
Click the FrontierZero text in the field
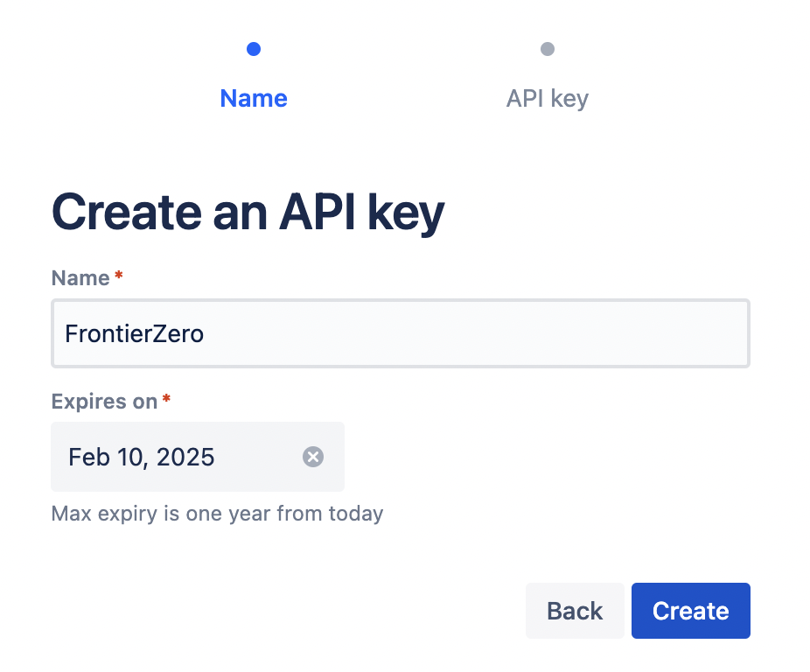click(x=134, y=333)
